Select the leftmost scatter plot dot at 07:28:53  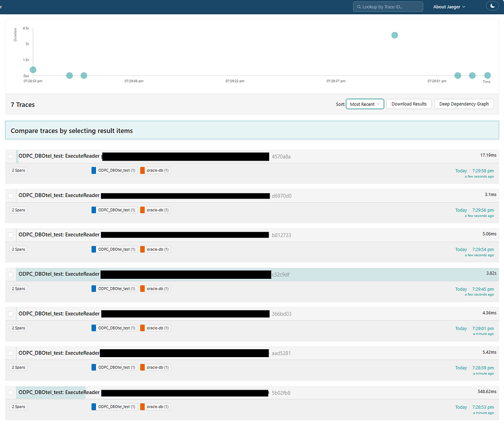[x=33, y=70]
